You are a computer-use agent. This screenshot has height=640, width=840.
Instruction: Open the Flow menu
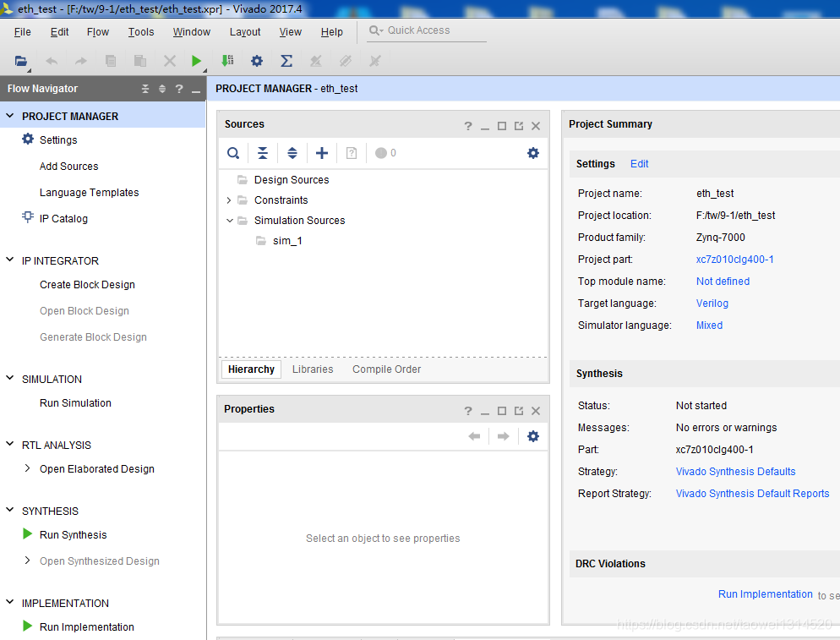pyautogui.click(x=98, y=32)
